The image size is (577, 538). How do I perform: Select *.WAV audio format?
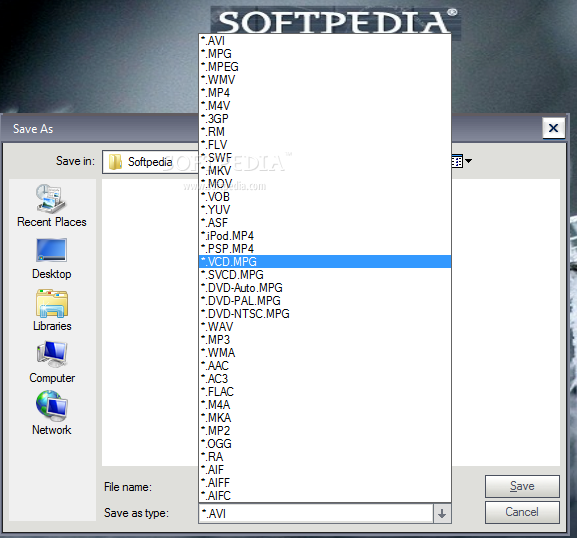(325, 327)
